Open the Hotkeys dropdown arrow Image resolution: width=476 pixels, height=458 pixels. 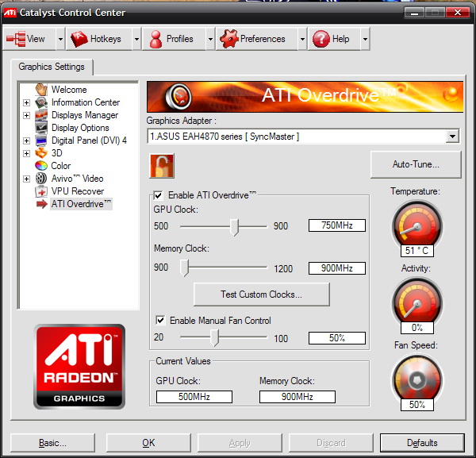(136, 39)
